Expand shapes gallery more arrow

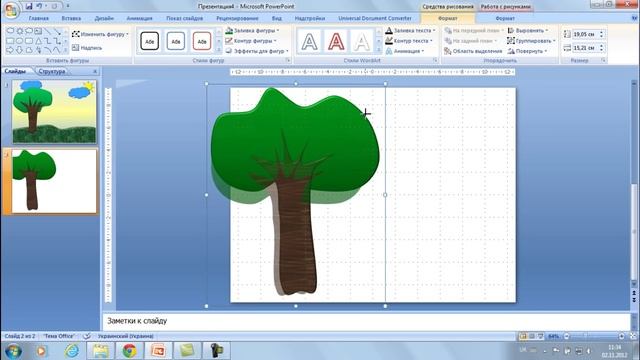(65, 50)
